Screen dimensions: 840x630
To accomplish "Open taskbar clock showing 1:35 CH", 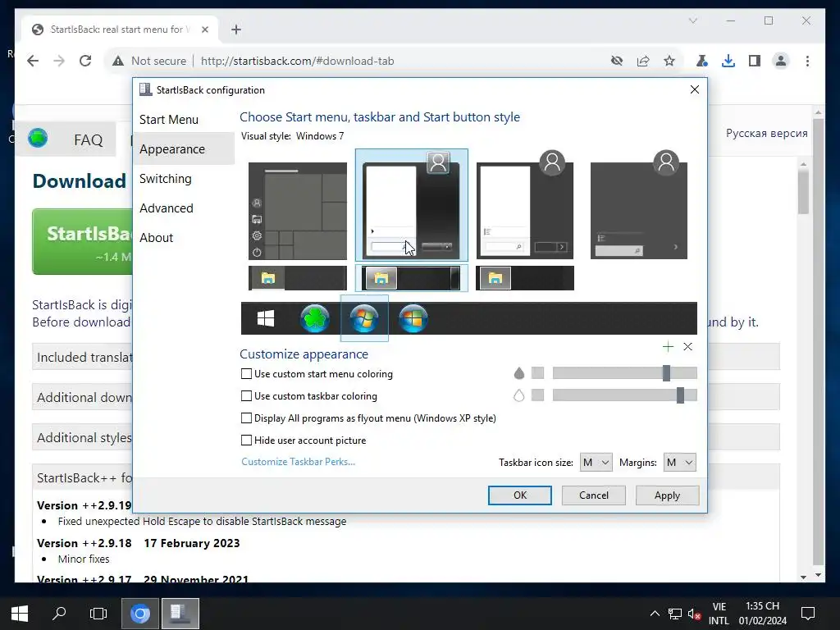I will click(x=762, y=614).
